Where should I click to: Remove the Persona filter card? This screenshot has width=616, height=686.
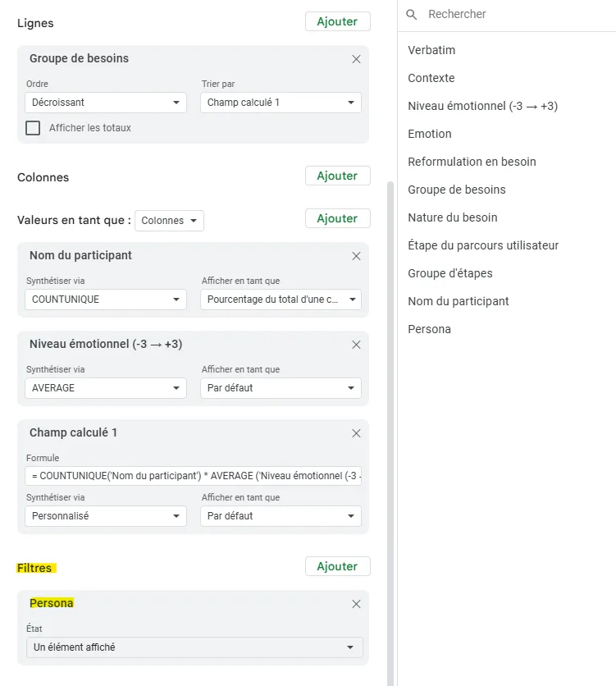tap(356, 604)
